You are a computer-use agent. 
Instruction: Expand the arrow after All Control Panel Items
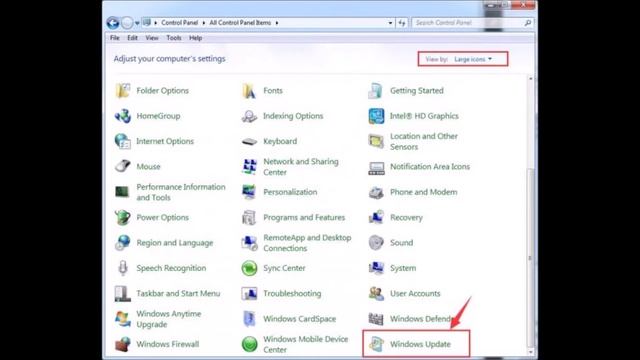click(277, 23)
